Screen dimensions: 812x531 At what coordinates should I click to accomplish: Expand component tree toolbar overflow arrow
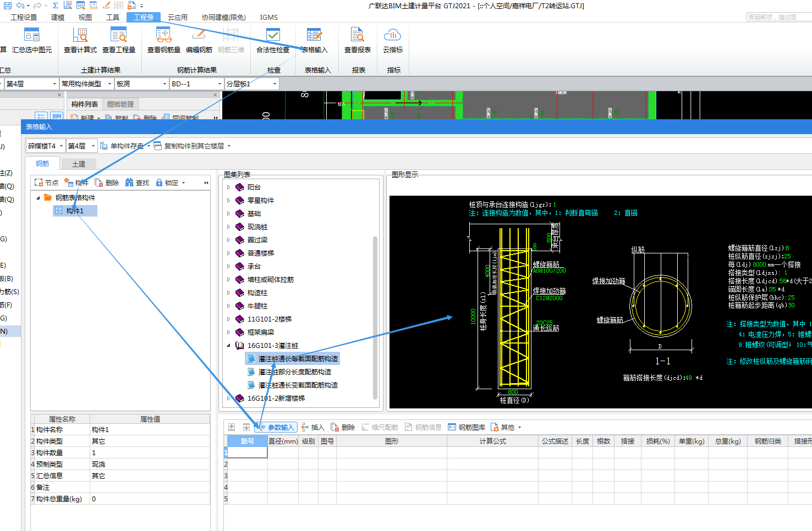coord(206,182)
